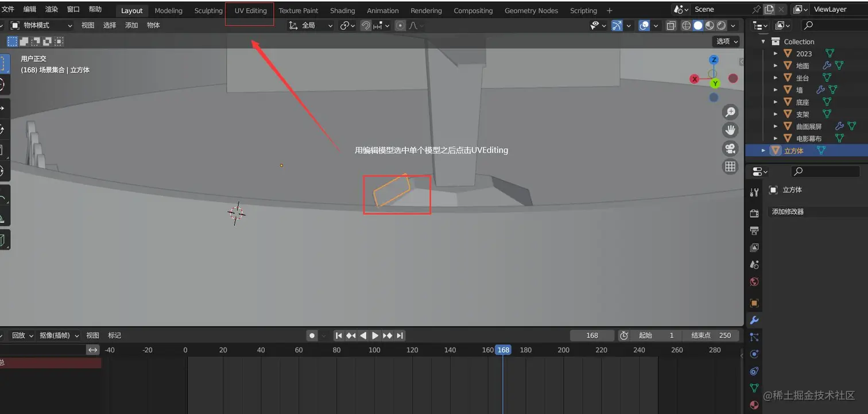Switch perspective/orthographic with the grid button

pyautogui.click(x=730, y=167)
